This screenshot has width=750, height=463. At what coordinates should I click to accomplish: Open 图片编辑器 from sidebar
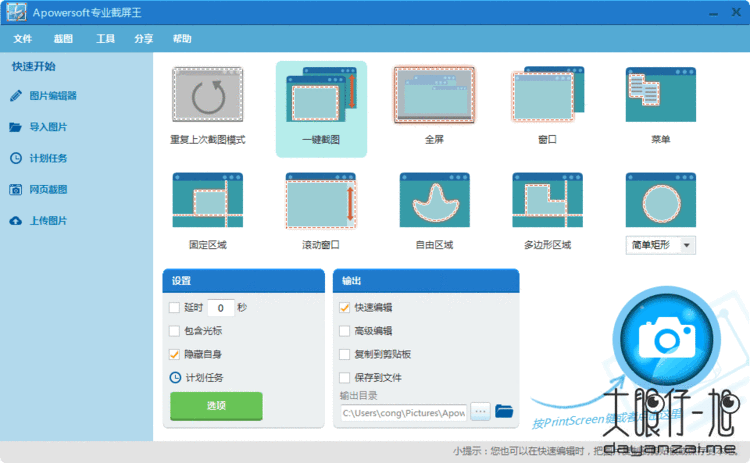(x=53, y=96)
